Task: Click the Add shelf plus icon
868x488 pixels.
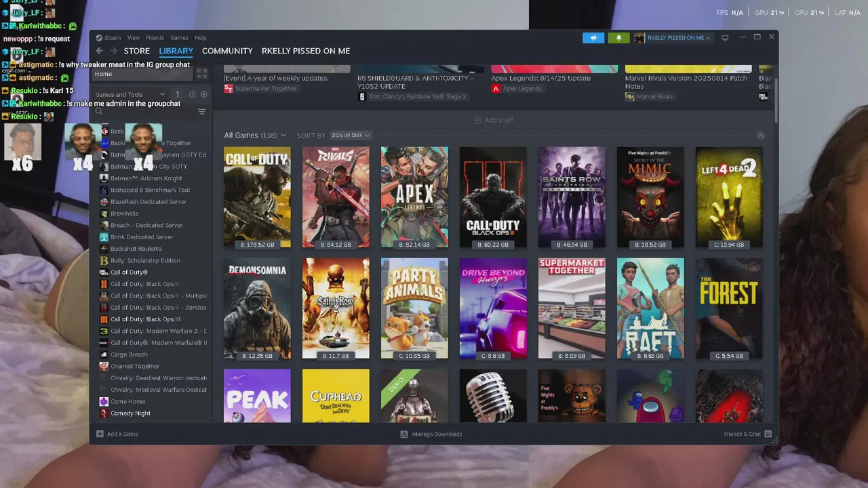Action: click(477, 120)
